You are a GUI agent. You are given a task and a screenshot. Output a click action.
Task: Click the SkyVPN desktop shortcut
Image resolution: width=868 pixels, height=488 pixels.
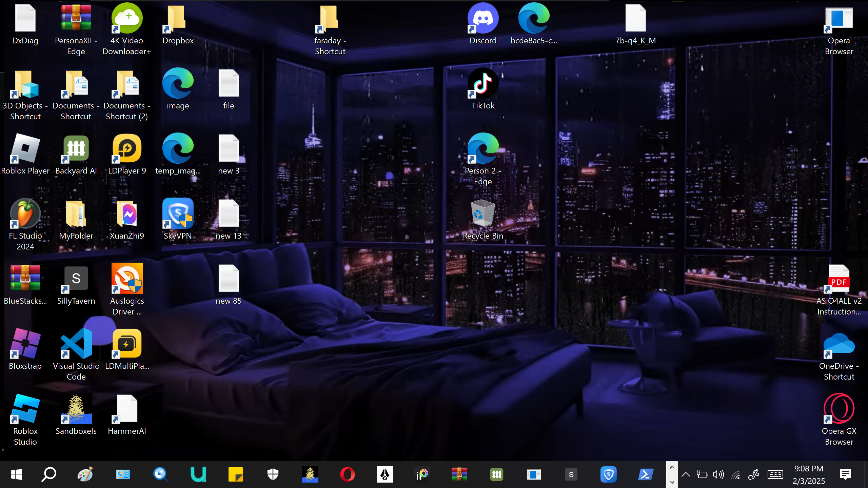click(x=178, y=213)
